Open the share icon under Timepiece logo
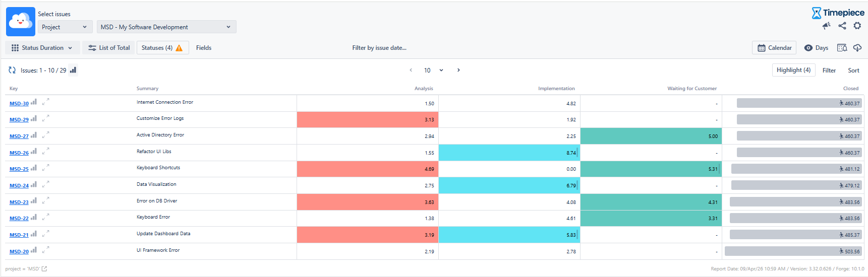868x277 pixels. 842,26
